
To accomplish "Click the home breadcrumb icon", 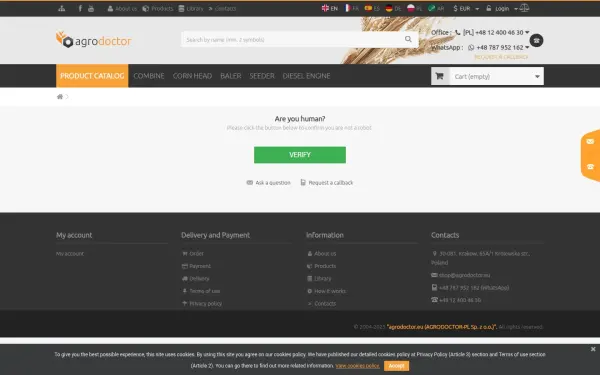I will click(60, 96).
